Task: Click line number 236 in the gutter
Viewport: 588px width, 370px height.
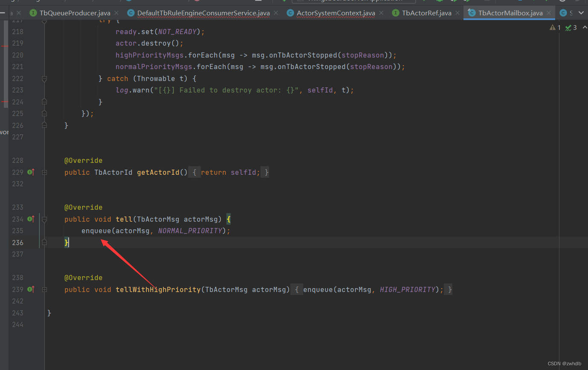Action: [18, 243]
